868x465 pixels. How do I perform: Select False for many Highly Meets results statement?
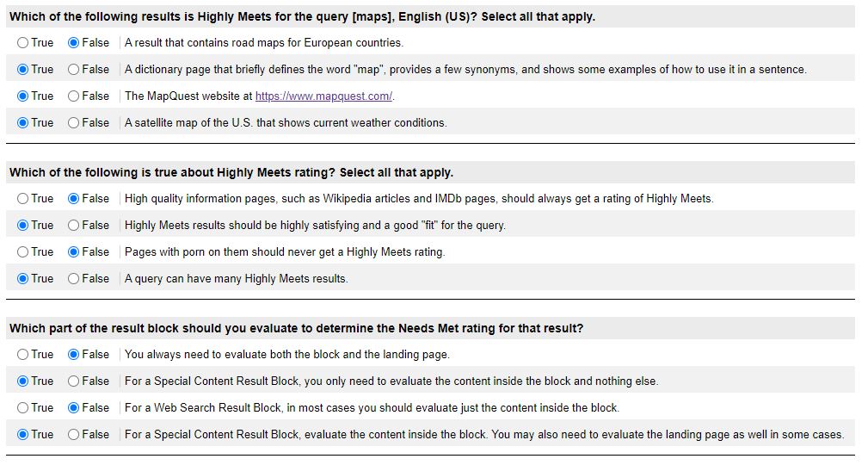tap(74, 278)
